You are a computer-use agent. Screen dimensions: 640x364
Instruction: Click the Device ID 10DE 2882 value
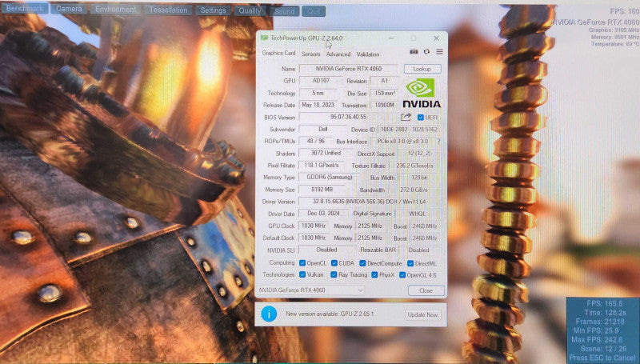409,130
